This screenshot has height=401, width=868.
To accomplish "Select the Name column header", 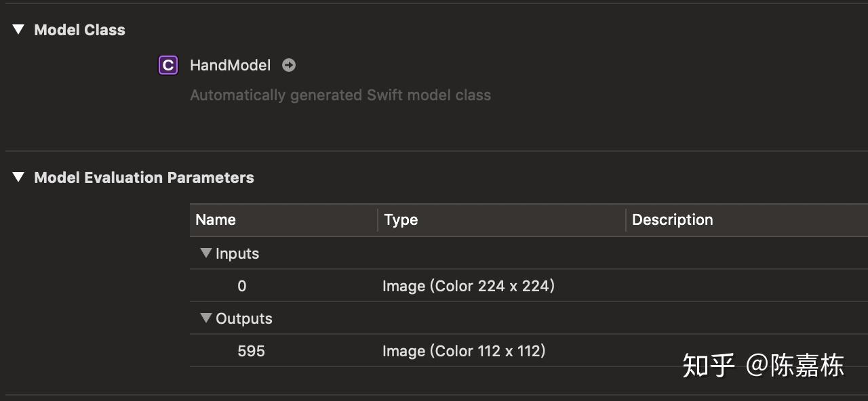I will click(x=216, y=219).
